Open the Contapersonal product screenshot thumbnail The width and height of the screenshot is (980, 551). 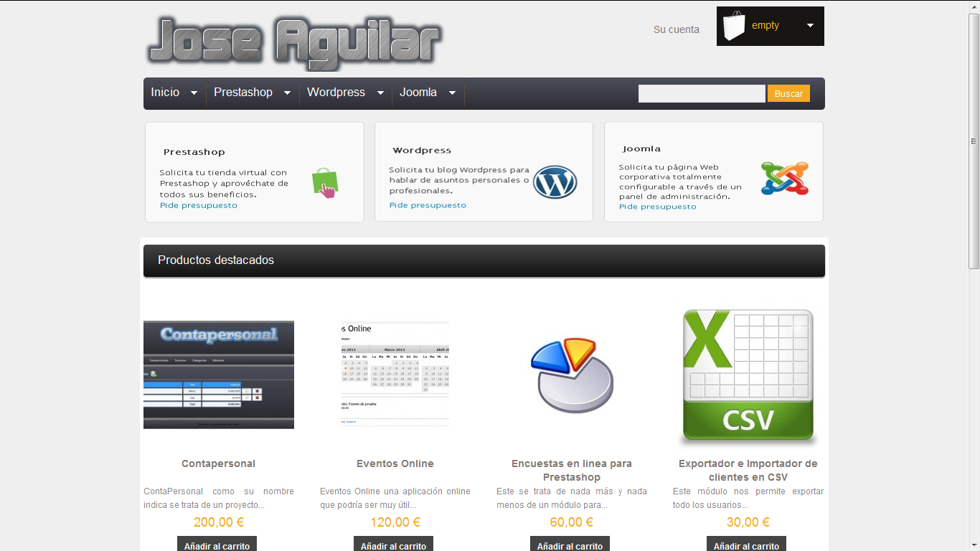(219, 375)
